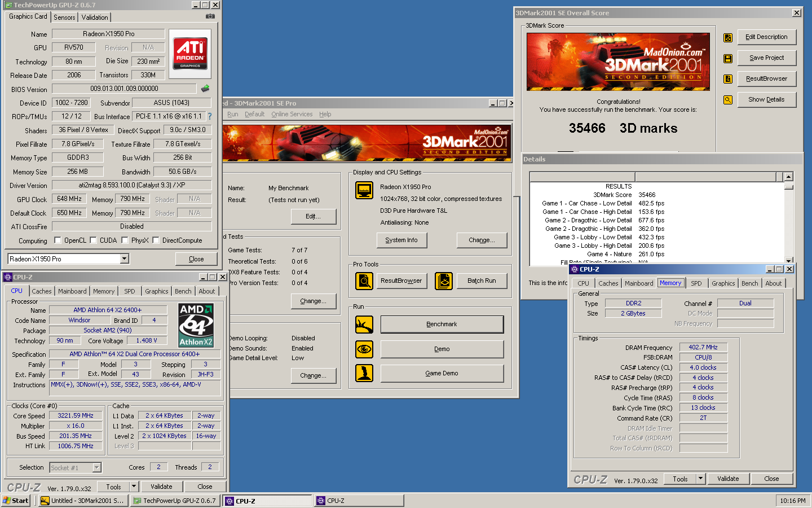Enable the DirectCompute checkbox

[156, 240]
